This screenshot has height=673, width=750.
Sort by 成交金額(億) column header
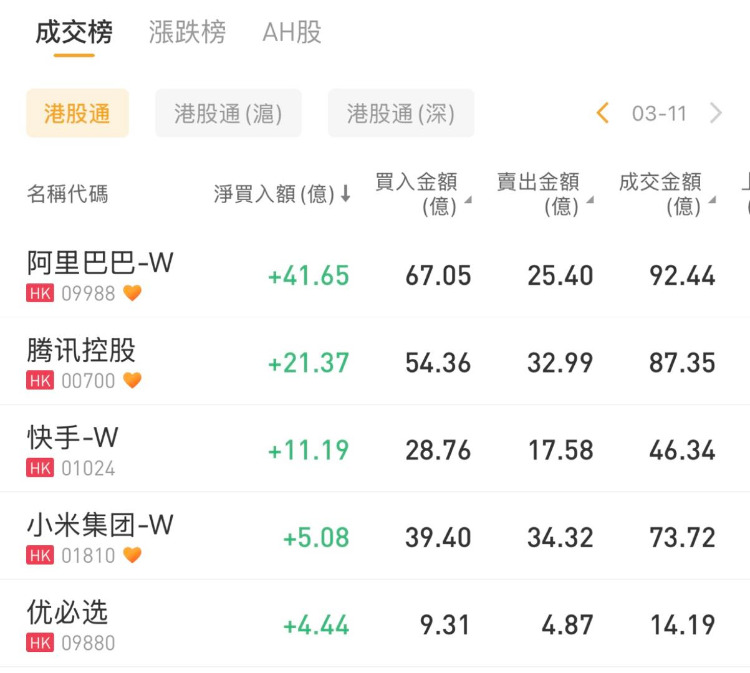[x=667, y=194]
